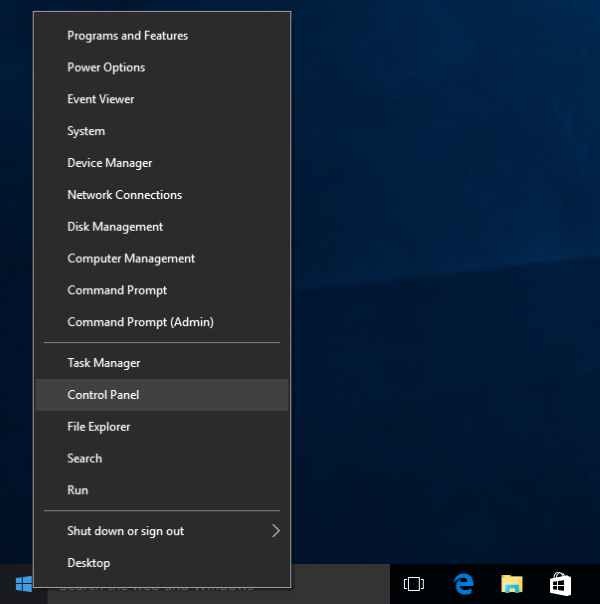Select Desktop menu entry
Screen dimensions: 600x604
88,563
